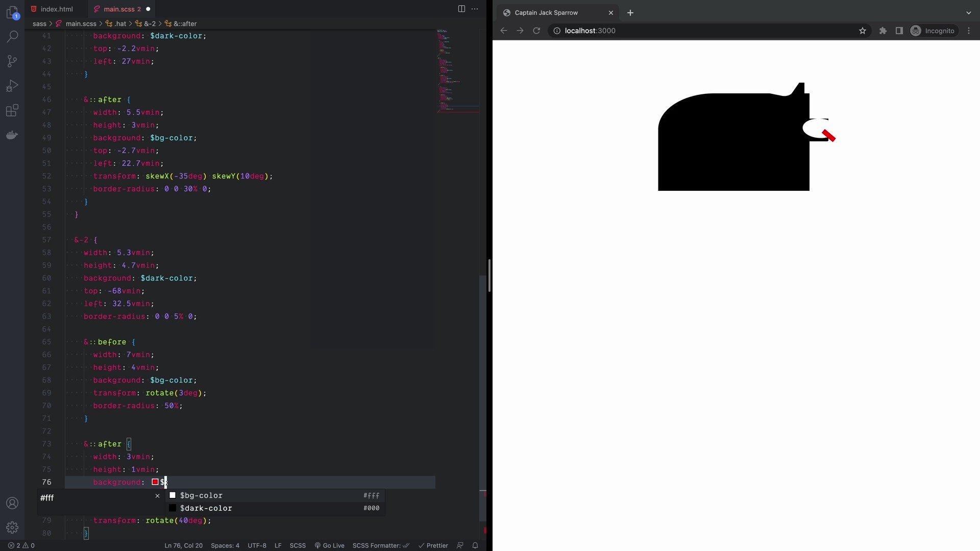Screen dimensions: 980x551
Task: Open the Search view in activity bar
Action: click(12, 37)
